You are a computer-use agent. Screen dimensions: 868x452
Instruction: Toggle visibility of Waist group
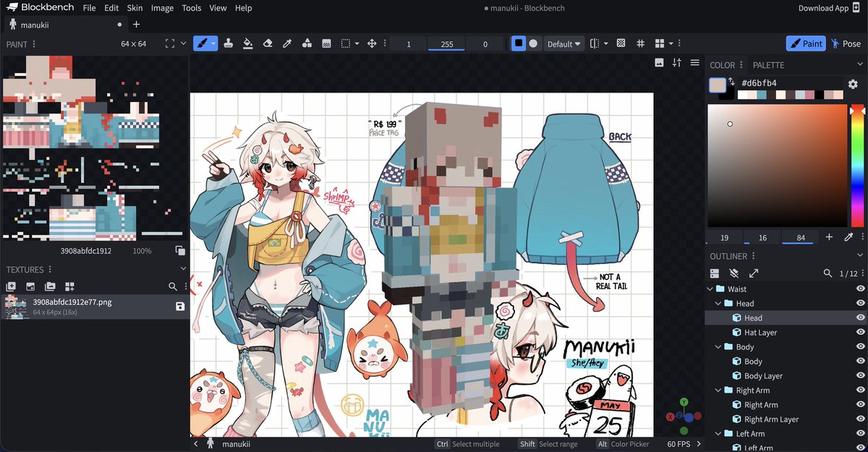861,289
